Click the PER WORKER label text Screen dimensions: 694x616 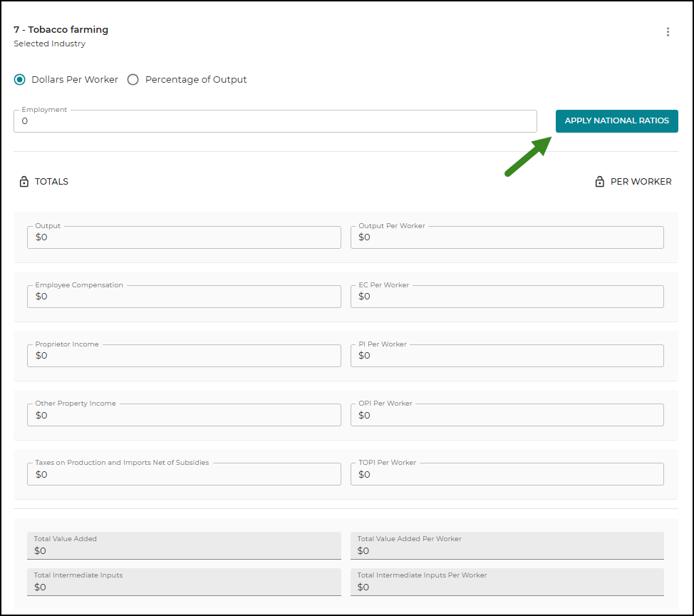pos(641,182)
